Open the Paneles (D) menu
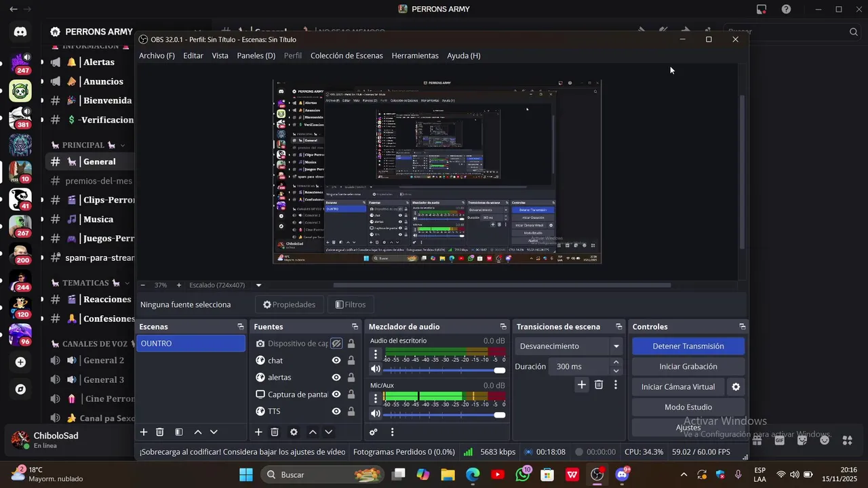This screenshot has width=868, height=488. (256, 56)
